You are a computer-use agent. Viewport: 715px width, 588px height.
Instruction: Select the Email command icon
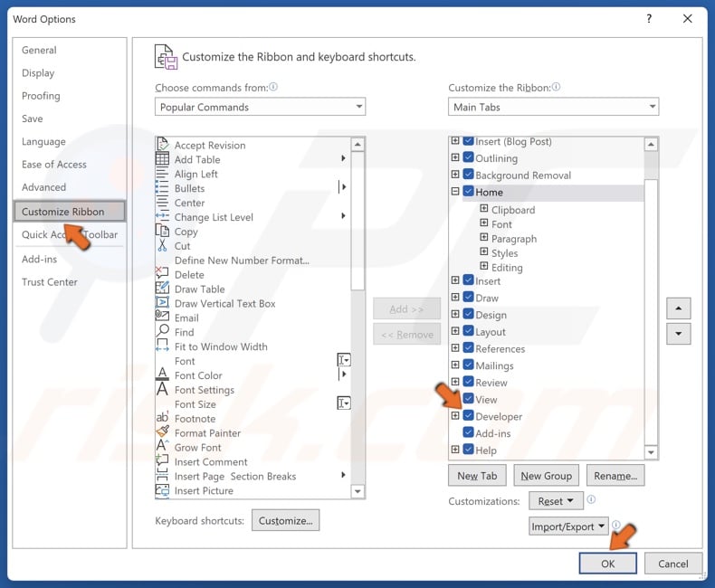point(162,317)
